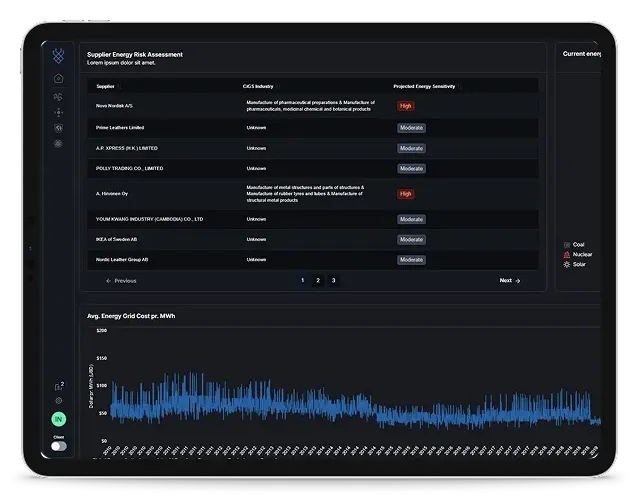Click the Solar legend label
This screenshot has width=639, height=499.
(x=579, y=264)
